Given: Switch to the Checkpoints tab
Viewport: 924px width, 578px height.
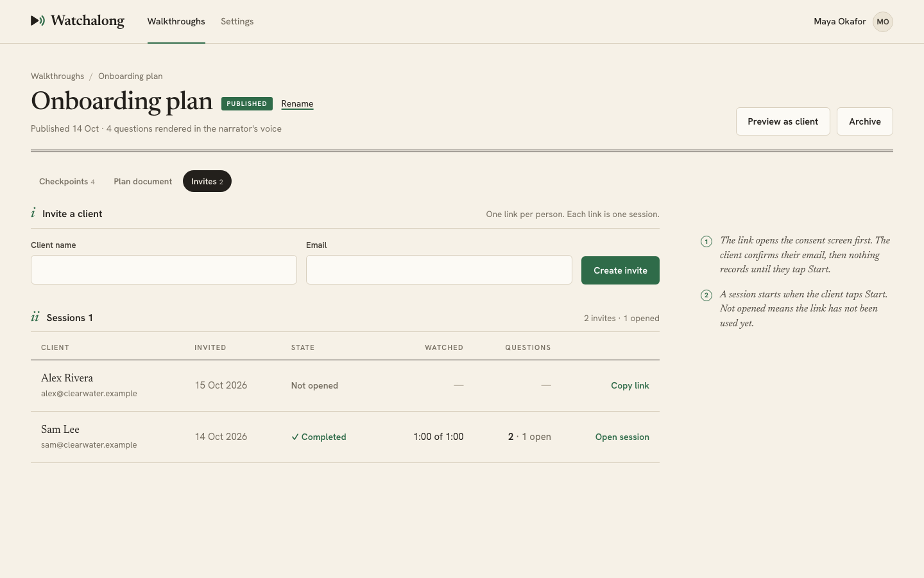Looking at the screenshot, I should pos(67,181).
